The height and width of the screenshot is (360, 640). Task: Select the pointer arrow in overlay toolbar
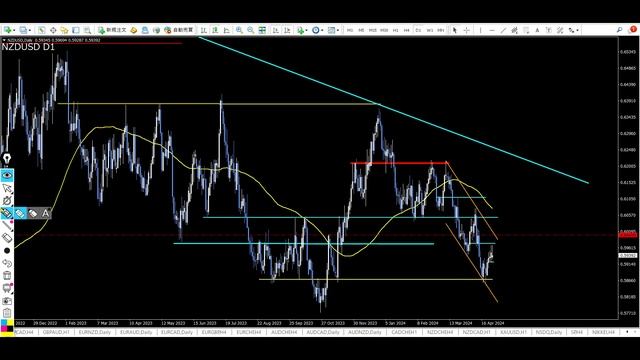coord(7,188)
